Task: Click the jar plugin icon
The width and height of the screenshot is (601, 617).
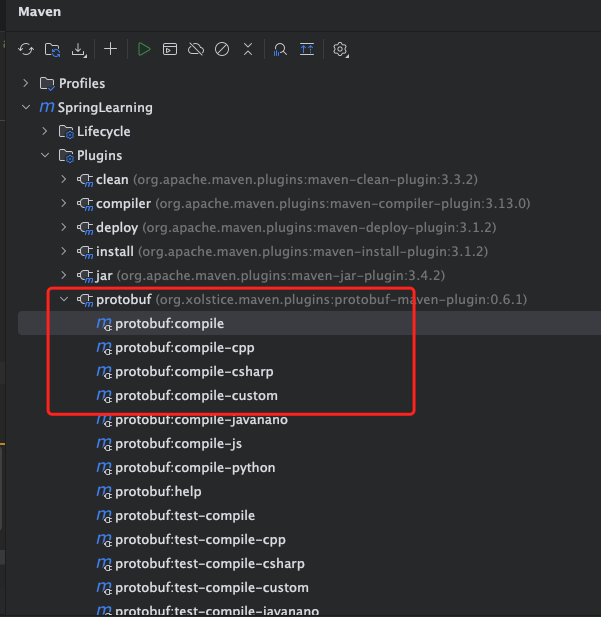Action: coord(85,276)
